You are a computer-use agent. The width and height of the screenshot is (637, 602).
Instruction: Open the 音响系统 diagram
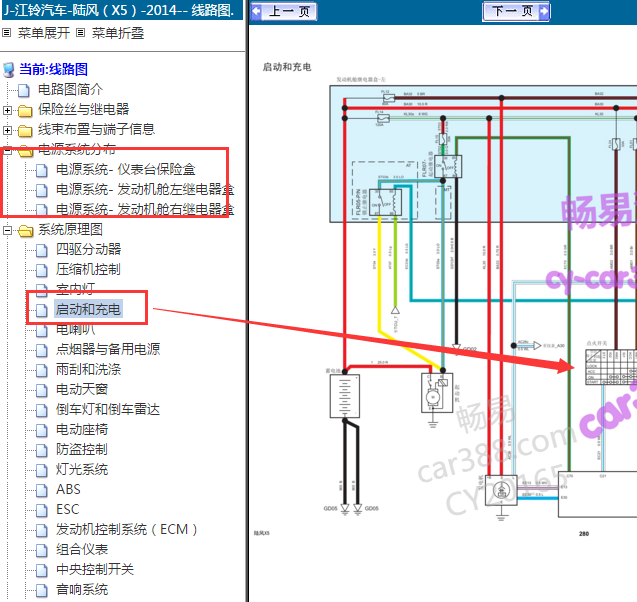(x=82, y=589)
